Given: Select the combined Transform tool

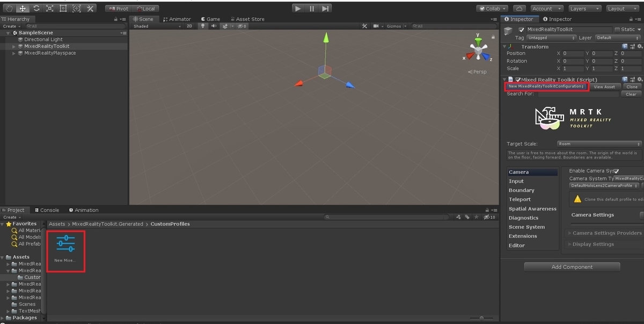Looking at the screenshot, I should pyautogui.click(x=76, y=9).
